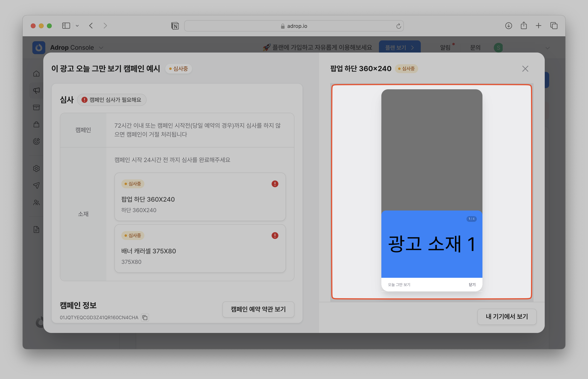Click the home icon in sidebar

36,74
